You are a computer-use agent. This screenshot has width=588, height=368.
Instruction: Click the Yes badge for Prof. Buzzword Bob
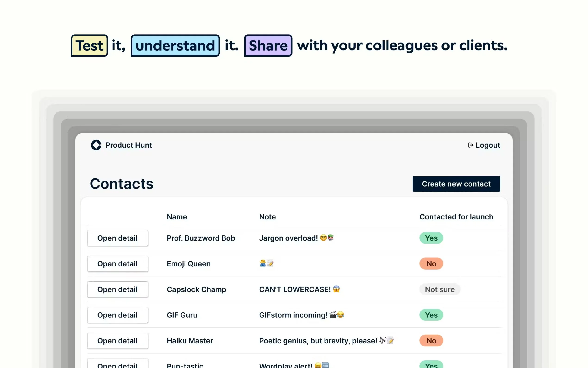click(x=431, y=238)
